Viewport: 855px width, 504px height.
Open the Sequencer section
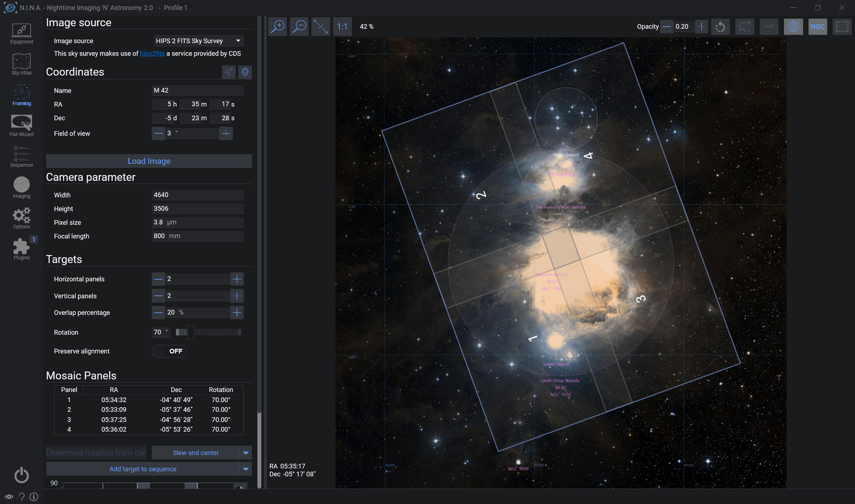click(x=21, y=157)
